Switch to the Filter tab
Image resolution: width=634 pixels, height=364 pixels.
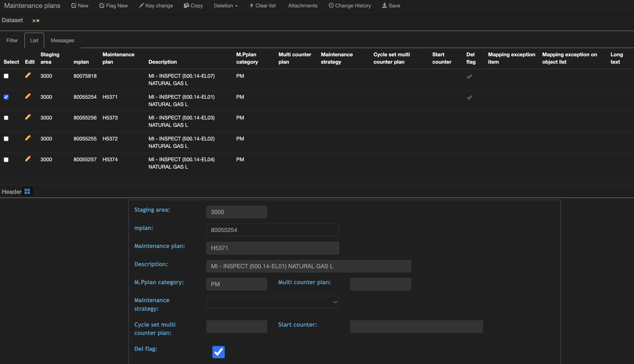click(x=12, y=40)
